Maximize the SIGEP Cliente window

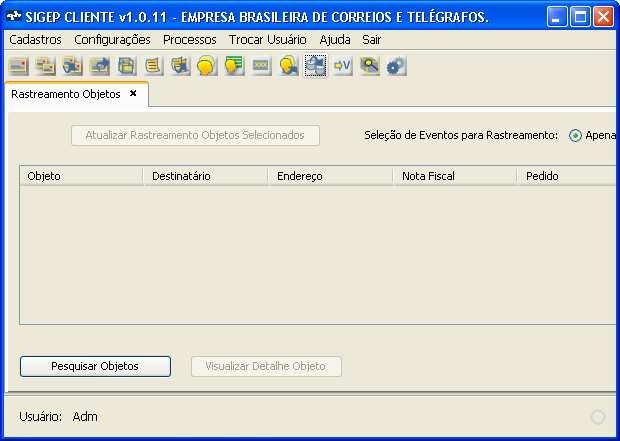[580, 17]
